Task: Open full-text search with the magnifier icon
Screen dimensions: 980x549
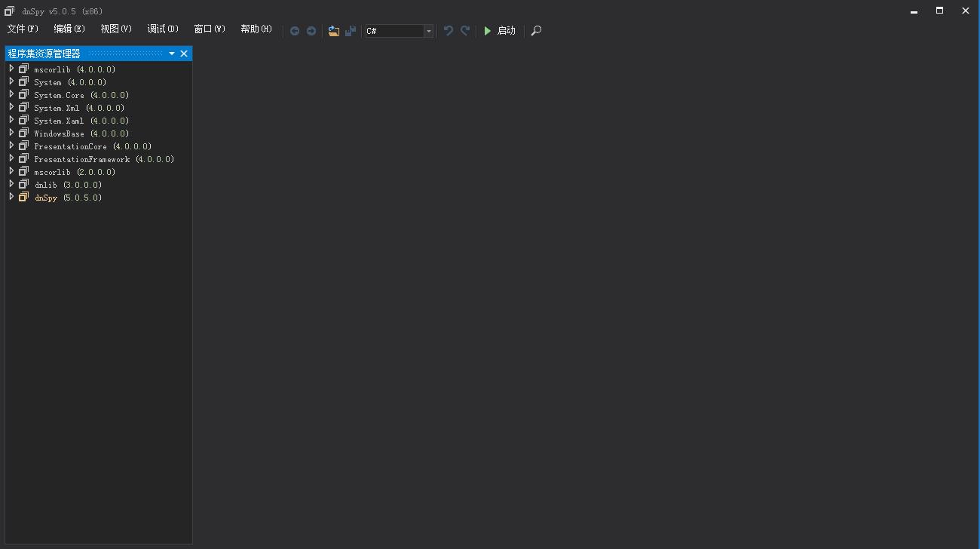Action: point(536,31)
